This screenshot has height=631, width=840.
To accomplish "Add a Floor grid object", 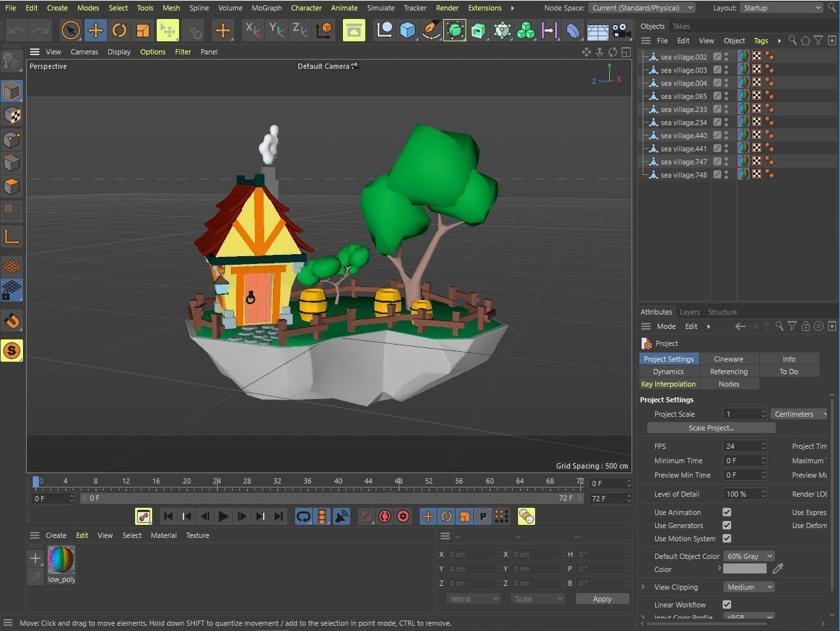I will (597, 30).
